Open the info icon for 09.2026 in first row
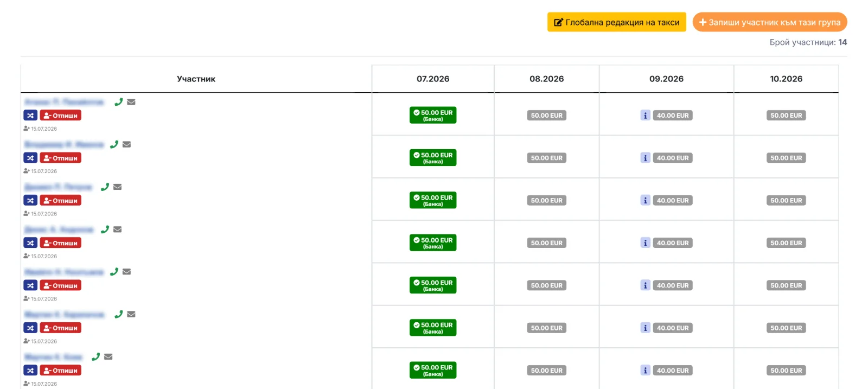This screenshot has width=868, height=389. (645, 116)
